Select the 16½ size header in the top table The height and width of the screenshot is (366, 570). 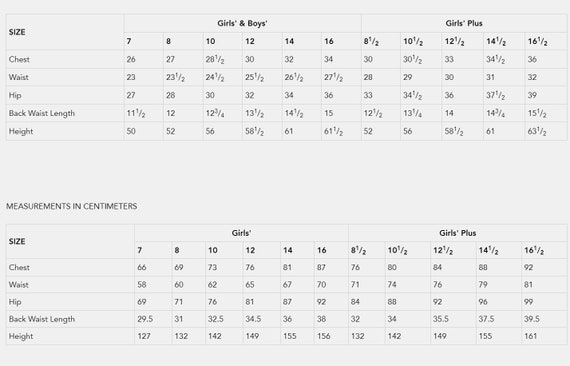pos(538,41)
